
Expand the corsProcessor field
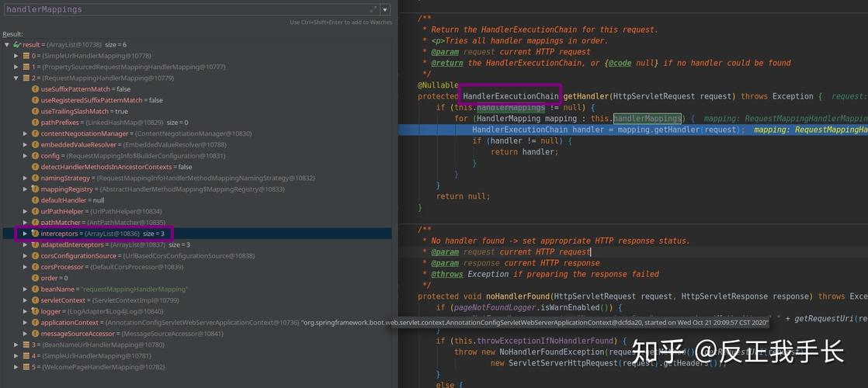click(x=26, y=267)
